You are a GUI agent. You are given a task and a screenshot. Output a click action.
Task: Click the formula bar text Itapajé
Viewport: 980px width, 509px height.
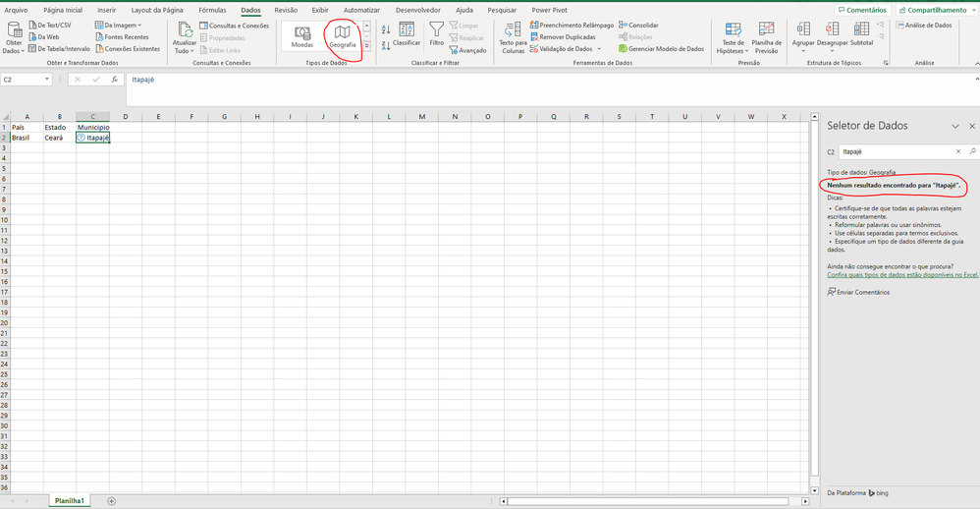point(143,80)
